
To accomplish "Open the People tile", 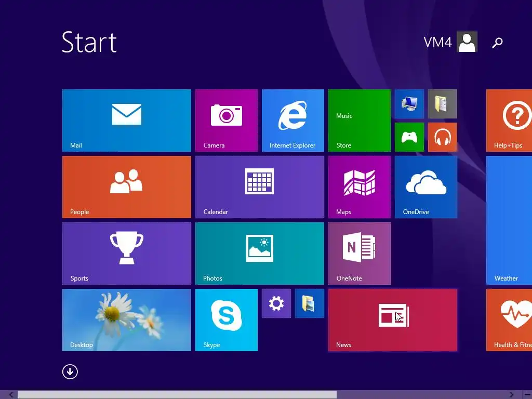I will click(x=127, y=187).
